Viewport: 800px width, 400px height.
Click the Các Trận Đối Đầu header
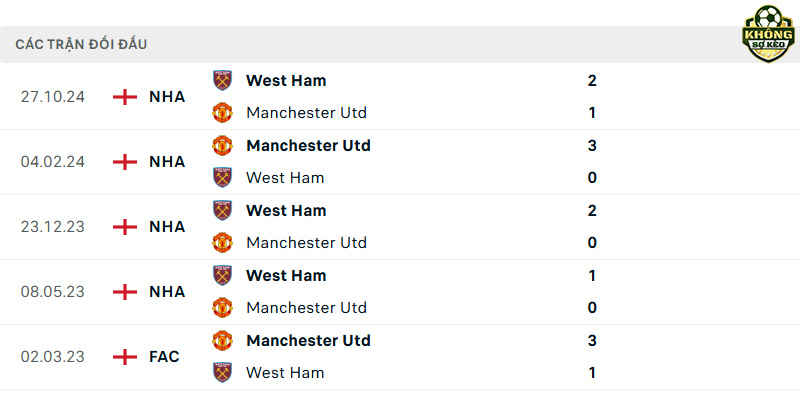(81, 44)
